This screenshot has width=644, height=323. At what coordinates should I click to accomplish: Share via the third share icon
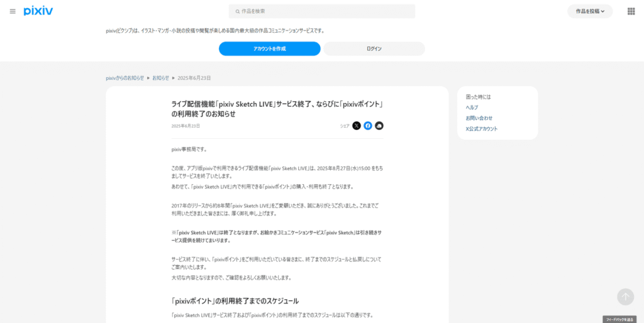click(x=379, y=126)
